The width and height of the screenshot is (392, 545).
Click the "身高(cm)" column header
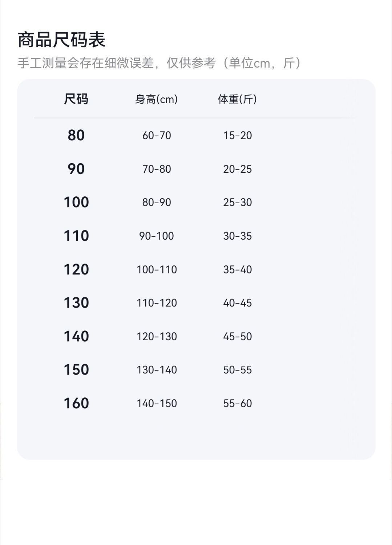(x=156, y=99)
